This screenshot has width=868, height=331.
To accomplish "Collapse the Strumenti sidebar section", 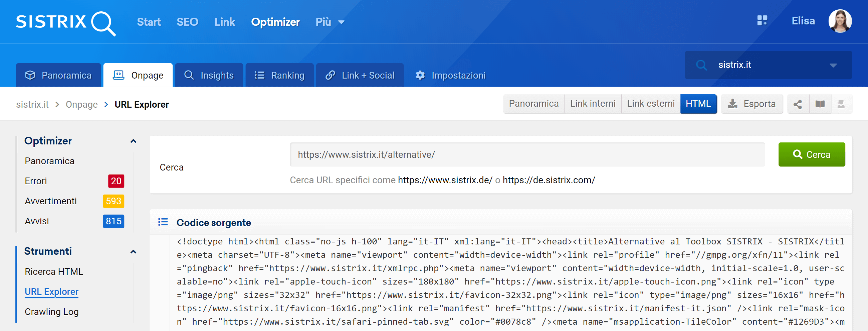I will (133, 252).
